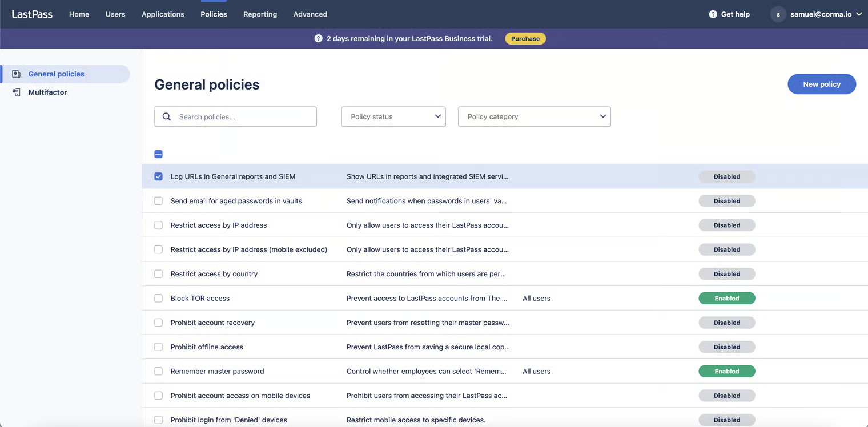Click the Enabled badge for Remember master password
The height and width of the screenshot is (427, 868).
point(726,372)
